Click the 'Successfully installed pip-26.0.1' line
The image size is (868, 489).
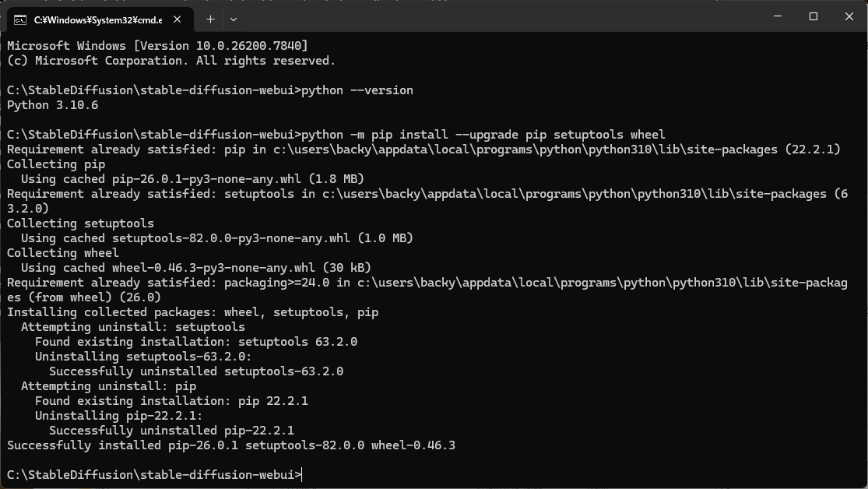tap(231, 445)
